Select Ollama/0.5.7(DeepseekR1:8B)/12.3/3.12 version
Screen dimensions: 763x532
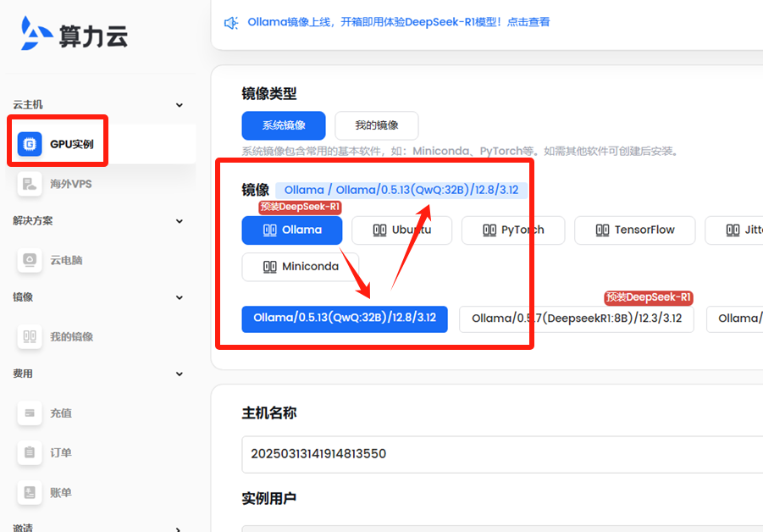point(577,319)
